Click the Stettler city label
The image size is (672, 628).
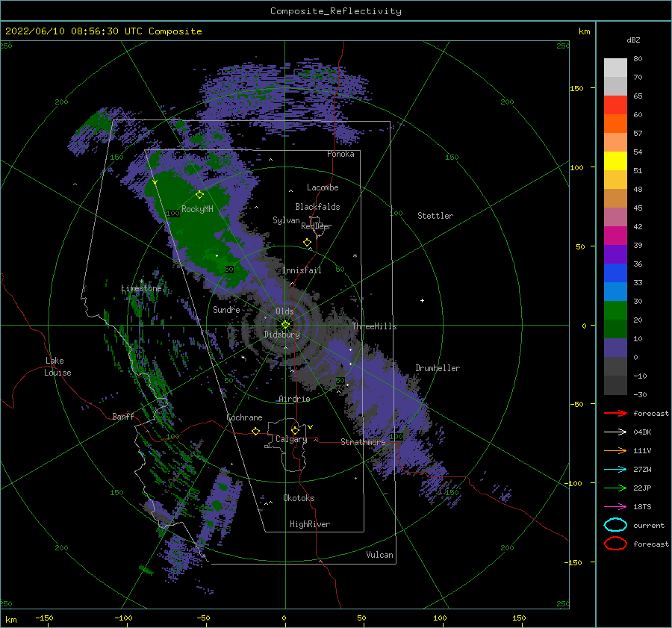pyautogui.click(x=435, y=216)
